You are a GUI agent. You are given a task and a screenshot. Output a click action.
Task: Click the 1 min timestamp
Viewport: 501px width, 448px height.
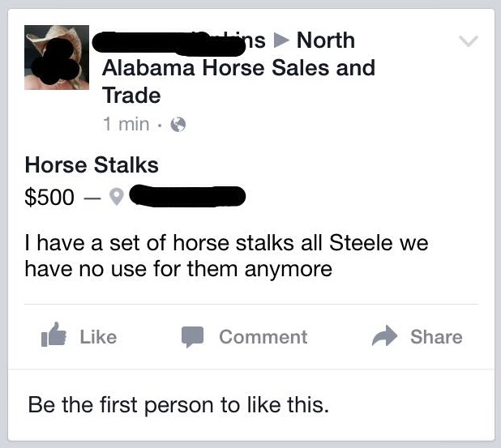(126, 124)
